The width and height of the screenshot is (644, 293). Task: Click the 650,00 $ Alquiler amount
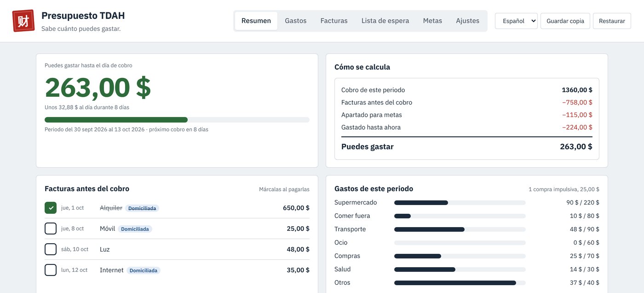(x=296, y=208)
